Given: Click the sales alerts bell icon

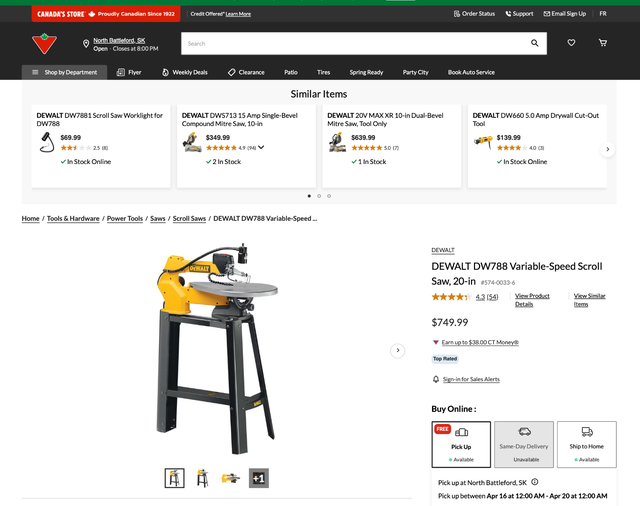Looking at the screenshot, I should (x=436, y=379).
